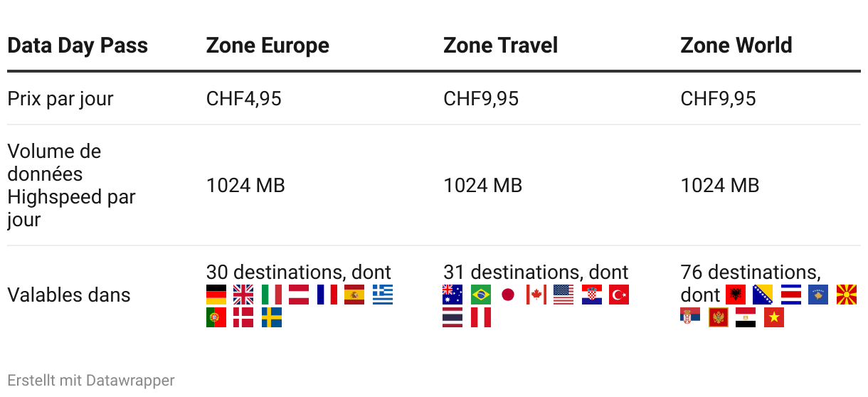Click the Zone Travel column header

coord(500,46)
